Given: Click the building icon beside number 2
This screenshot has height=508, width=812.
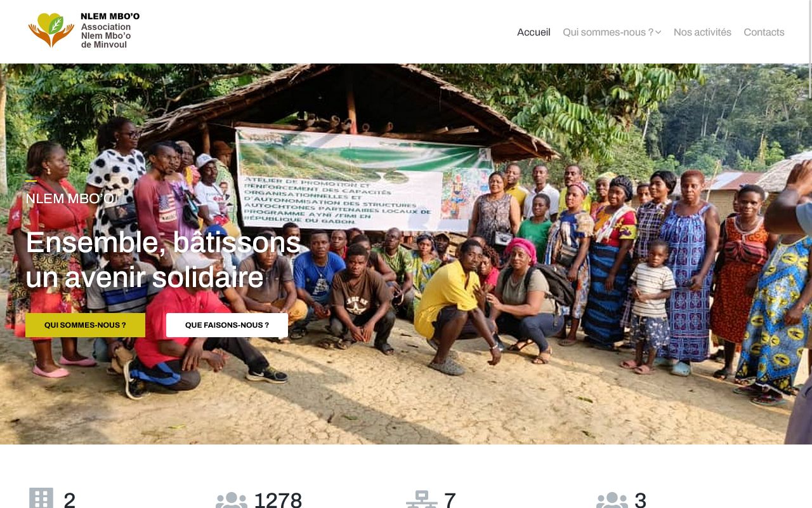Looking at the screenshot, I should pos(41,498).
